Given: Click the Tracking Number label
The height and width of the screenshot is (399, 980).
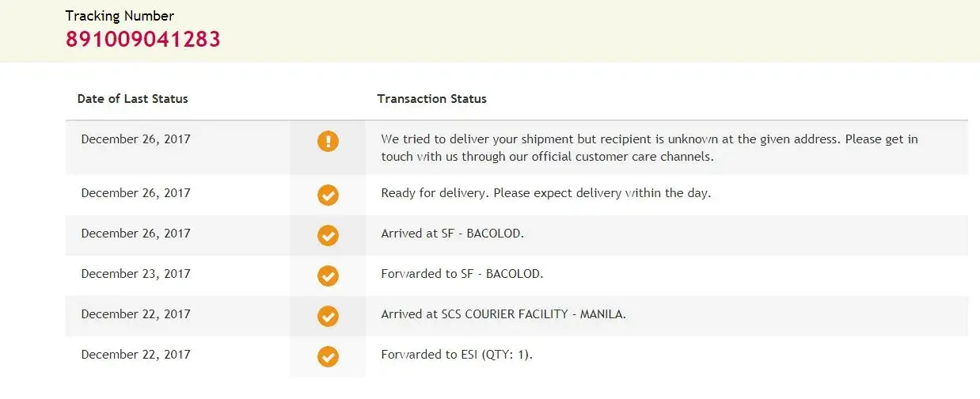Looking at the screenshot, I should pyautogui.click(x=120, y=16).
